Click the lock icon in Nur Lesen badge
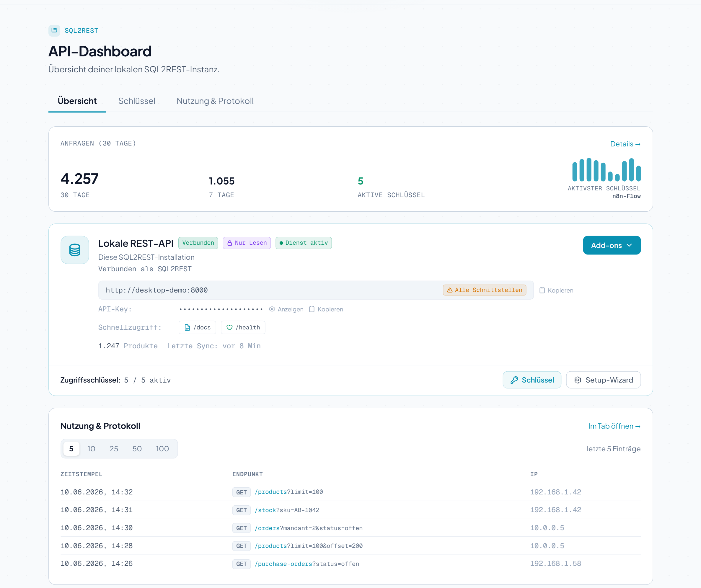Screen dimensions: 701x588 click(230, 243)
